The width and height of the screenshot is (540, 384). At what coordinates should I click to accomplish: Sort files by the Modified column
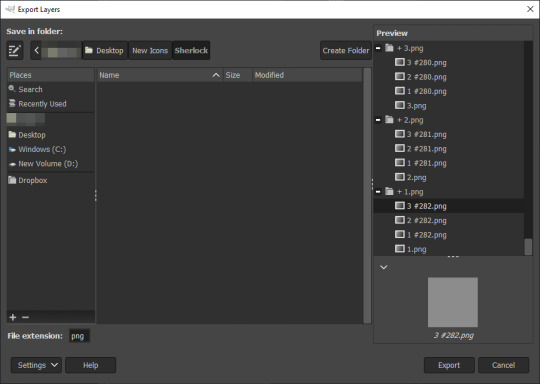point(307,75)
